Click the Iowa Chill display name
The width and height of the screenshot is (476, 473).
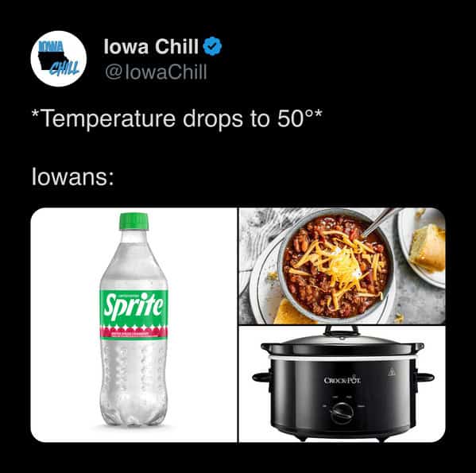(151, 46)
